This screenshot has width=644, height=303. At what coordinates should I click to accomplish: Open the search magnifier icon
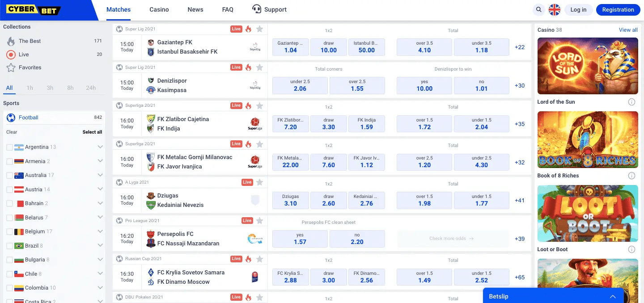539,9
